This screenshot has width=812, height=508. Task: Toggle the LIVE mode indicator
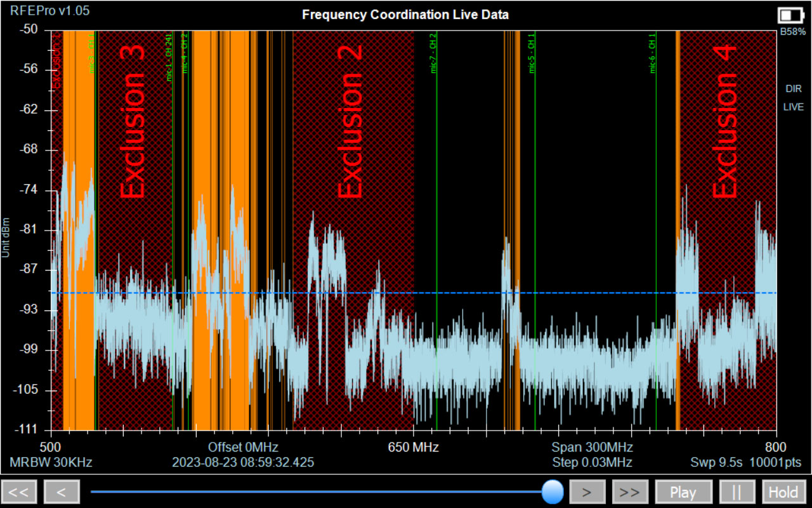(x=793, y=107)
